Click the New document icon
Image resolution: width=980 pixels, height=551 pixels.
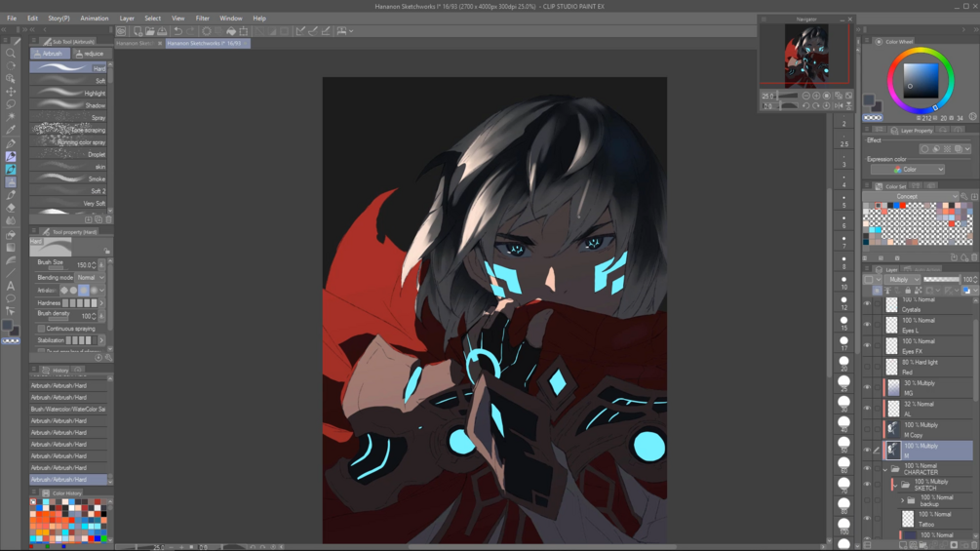pos(137,30)
